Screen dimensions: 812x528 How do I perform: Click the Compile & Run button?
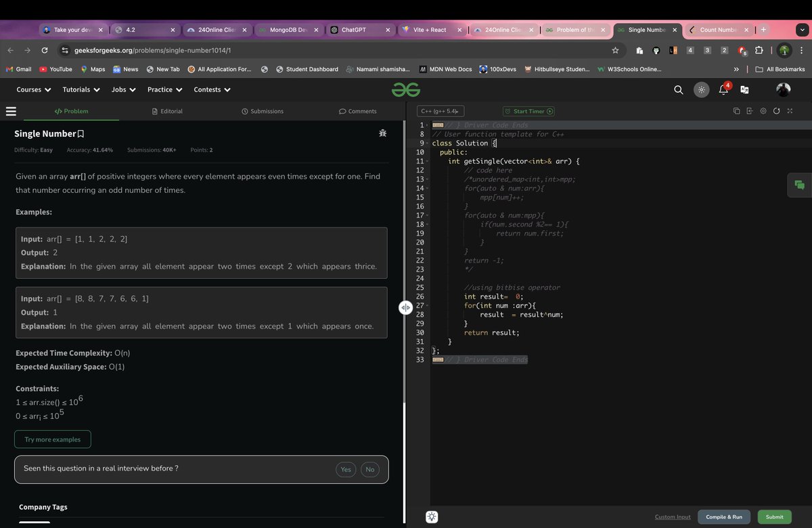tap(724, 516)
